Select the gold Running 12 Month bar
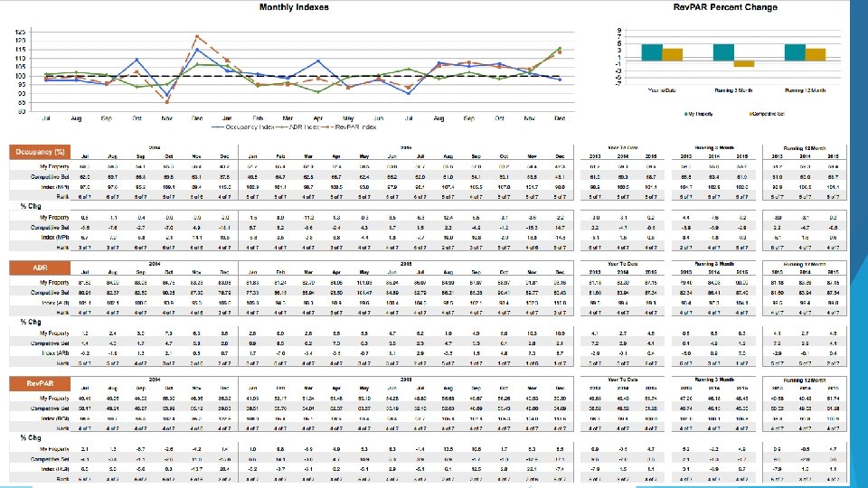This screenshot has width=868, height=488. [816, 54]
